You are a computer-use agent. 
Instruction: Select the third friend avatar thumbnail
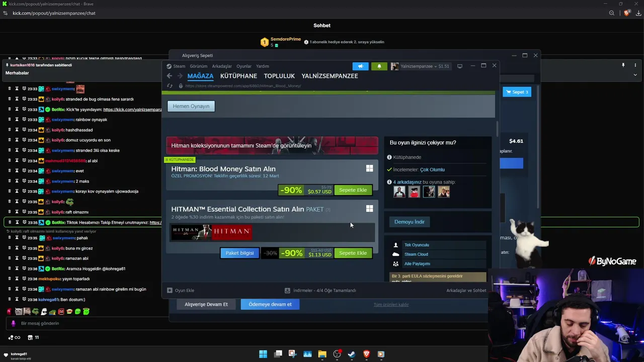[x=429, y=192]
